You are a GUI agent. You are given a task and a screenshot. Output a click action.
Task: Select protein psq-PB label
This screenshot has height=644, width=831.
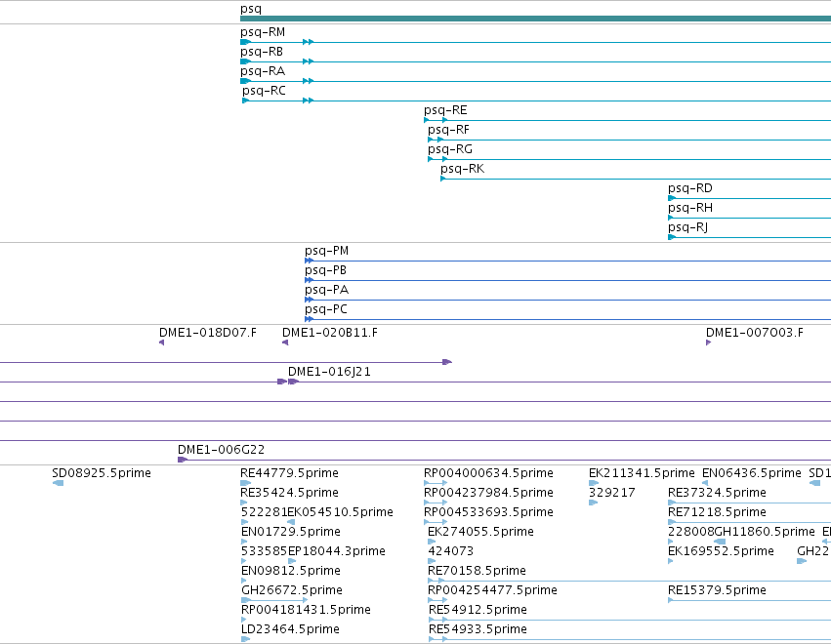(325, 270)
